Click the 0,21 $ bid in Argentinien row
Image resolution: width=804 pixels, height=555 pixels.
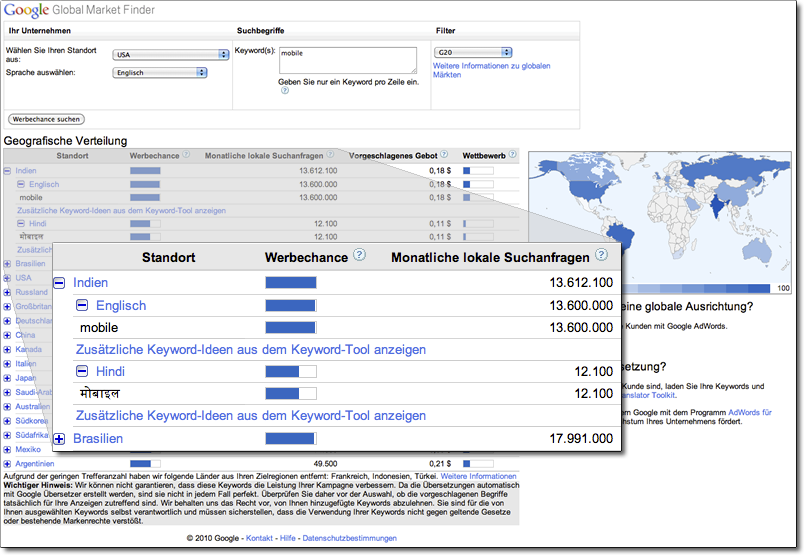coord(440,464)
